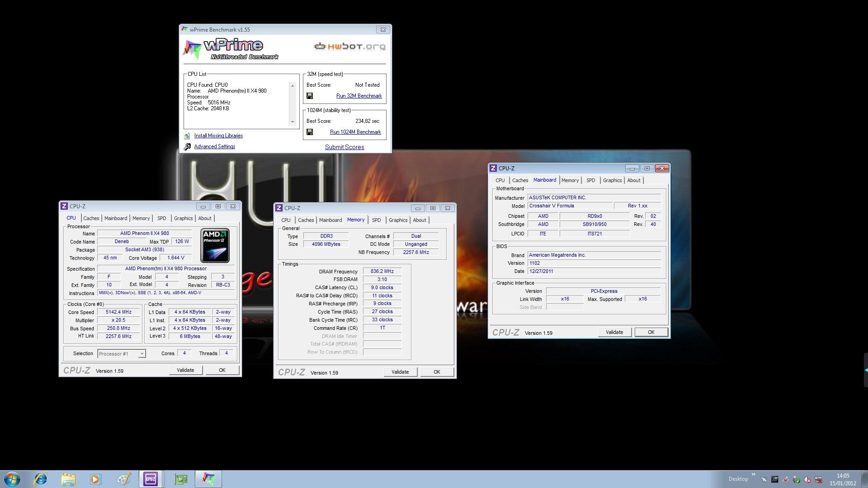Click Validate in Memory window

(x=400, y=372)
